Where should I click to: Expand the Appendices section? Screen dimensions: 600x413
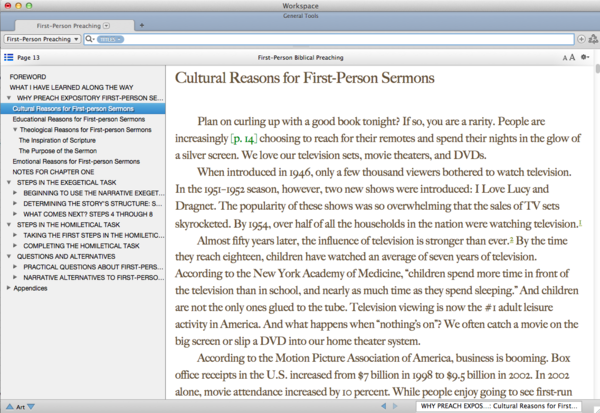pos(8,288)
